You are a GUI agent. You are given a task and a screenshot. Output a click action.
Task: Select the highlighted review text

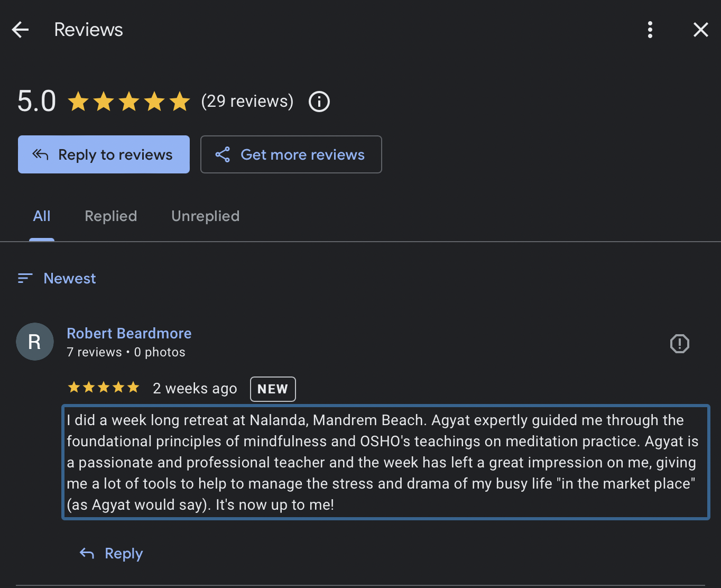(x=386, y=462)
